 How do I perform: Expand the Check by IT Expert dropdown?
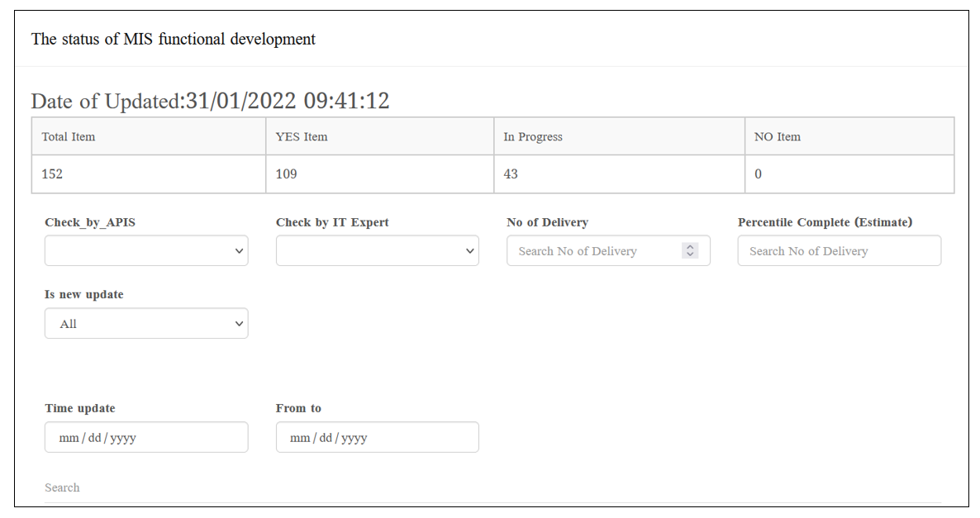[377, 250]
